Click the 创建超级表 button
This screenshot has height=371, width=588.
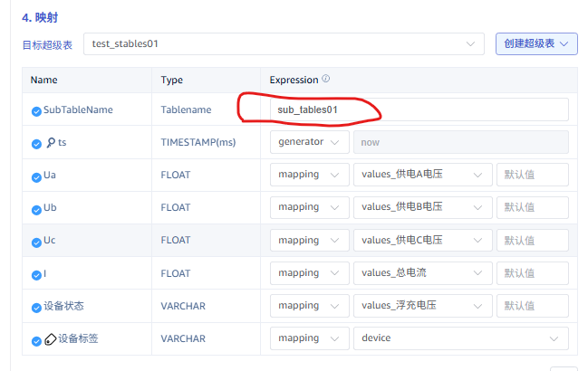pos(536,43)
